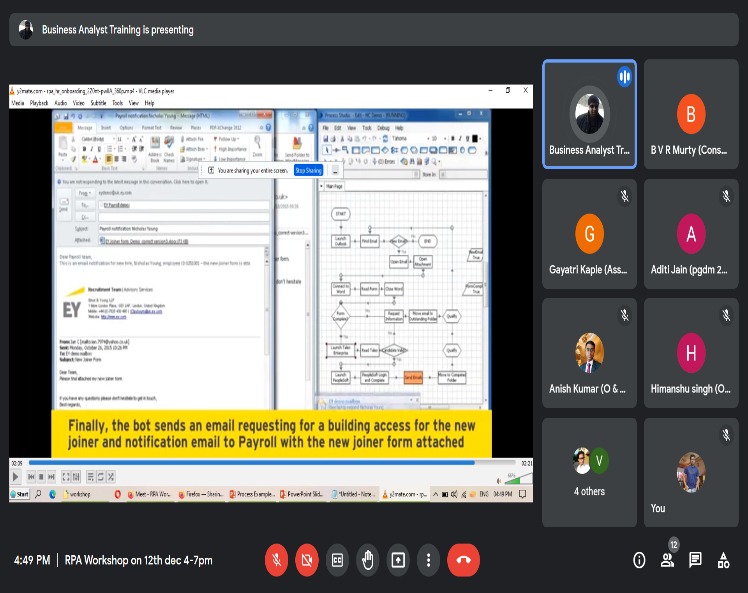Open VLC's Subtitle menu

tap(98, 103)
